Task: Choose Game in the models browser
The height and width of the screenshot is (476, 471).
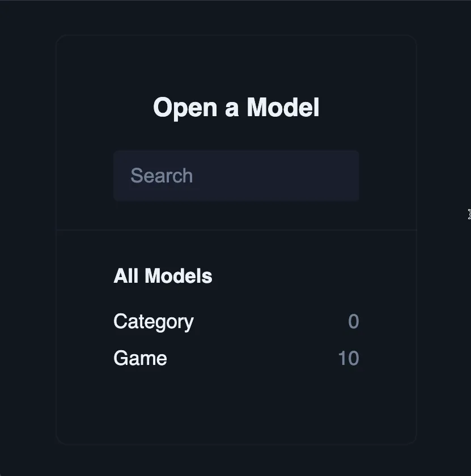Action: click(x=140, y=358)
